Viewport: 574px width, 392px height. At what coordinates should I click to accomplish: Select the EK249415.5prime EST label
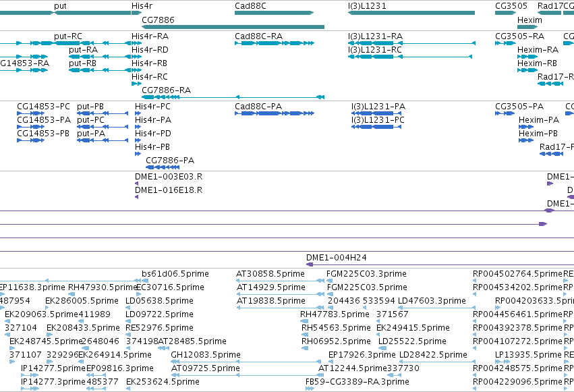413,328
